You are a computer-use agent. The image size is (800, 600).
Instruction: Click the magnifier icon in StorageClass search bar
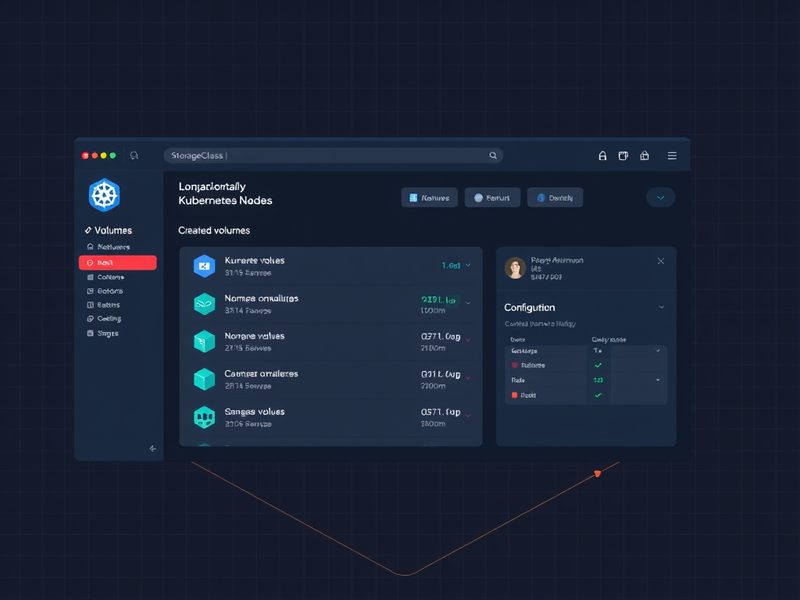coord(493,156)
